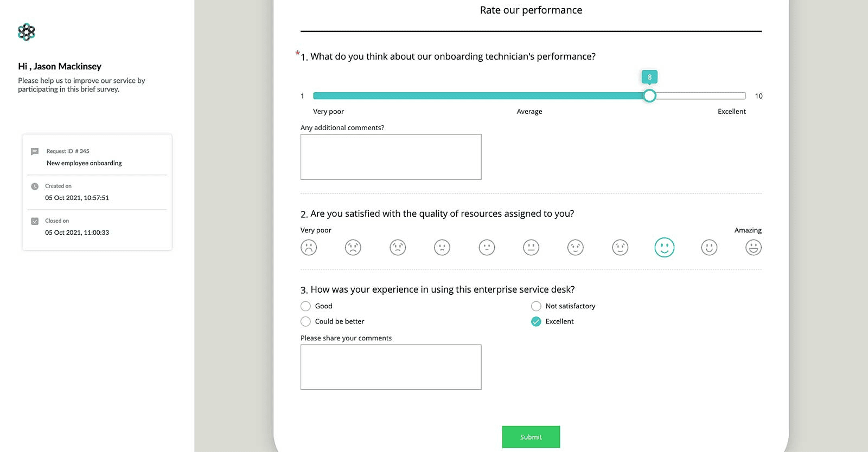Click the New employee onboarding request link

click(x=84, y=163)
